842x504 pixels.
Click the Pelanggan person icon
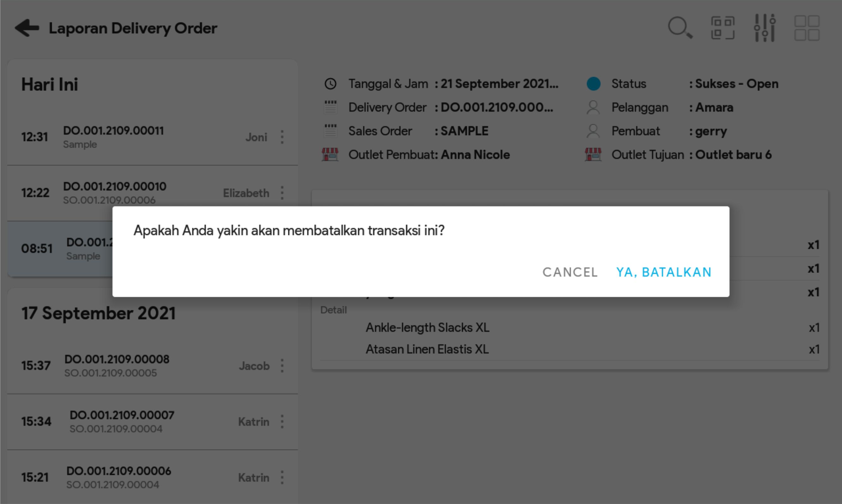click(x=593, y=107)
